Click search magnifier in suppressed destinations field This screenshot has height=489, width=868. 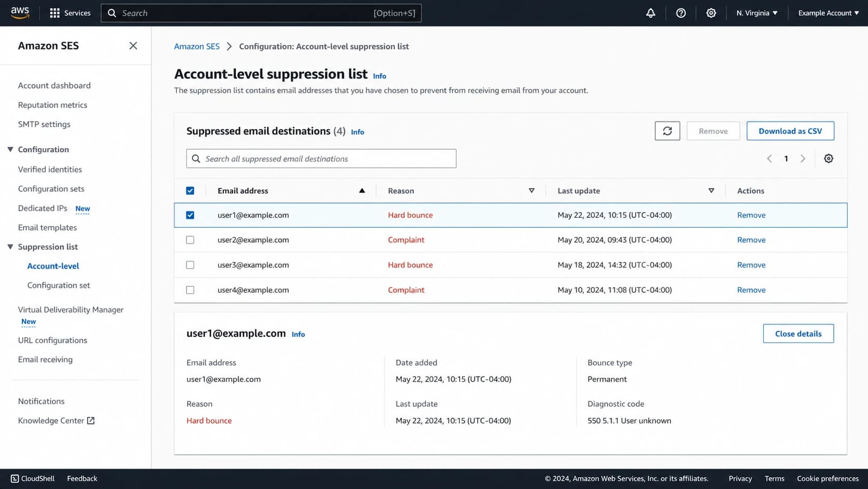click(196, 158)
